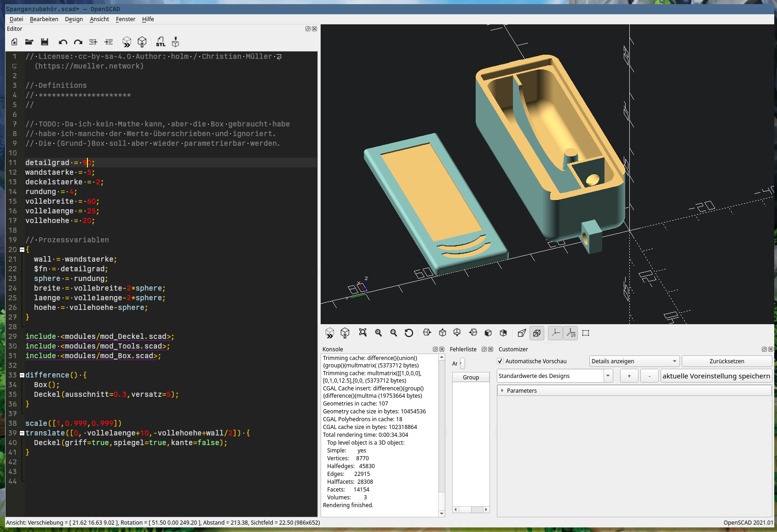This screenshot has height=532, width=777.
Task: Open a file with the folder icon
Action: tap(29, 42)
